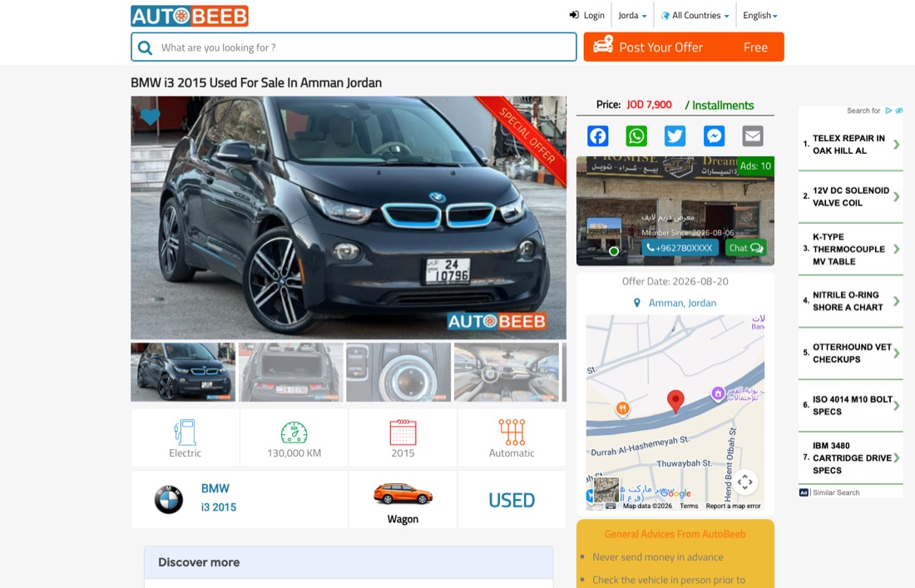Click the chevron on the TELEX REPAIR ad
This screenshot has width=915, height=588.
[897, 144]
